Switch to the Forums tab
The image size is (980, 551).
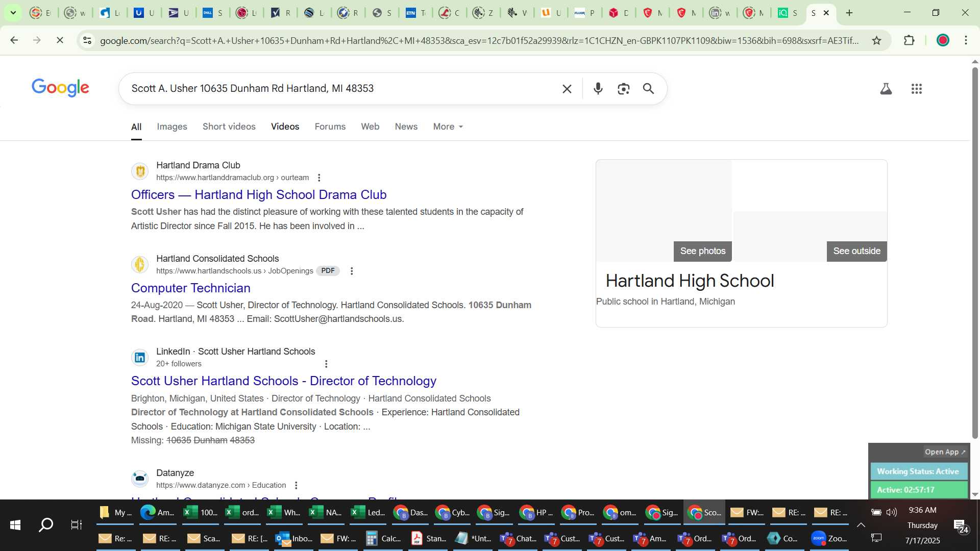click(x=330, y=127)
